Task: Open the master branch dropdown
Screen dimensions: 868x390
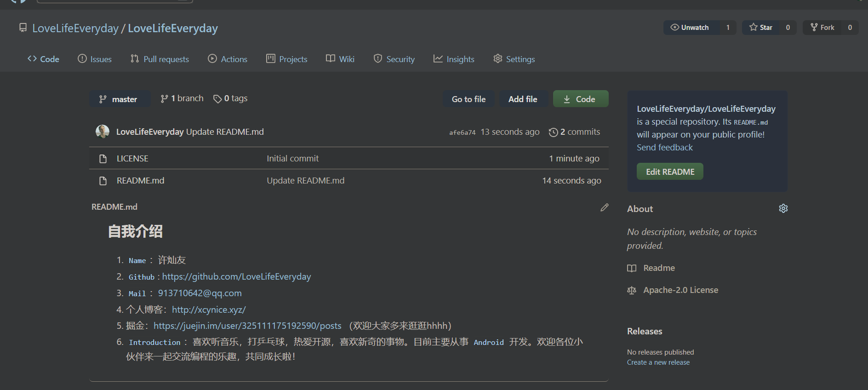Action: click(x=120, y=99)
